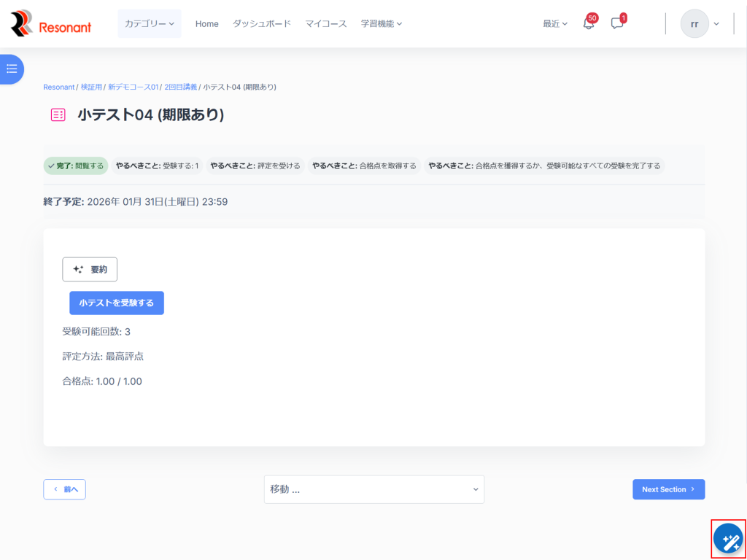Expand the 学習機能 menu
This screenshot has width=747, height=560.
coord(381,24)
